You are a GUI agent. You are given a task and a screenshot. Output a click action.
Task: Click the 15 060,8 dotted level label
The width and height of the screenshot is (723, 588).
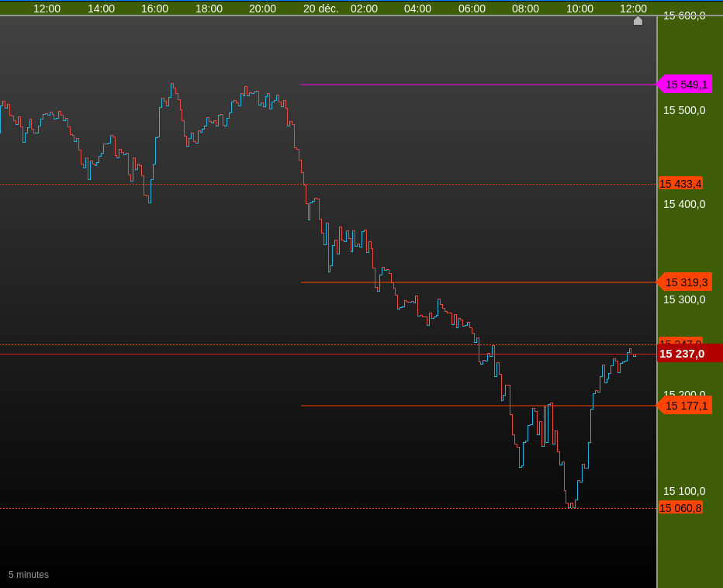click(680, 508)
